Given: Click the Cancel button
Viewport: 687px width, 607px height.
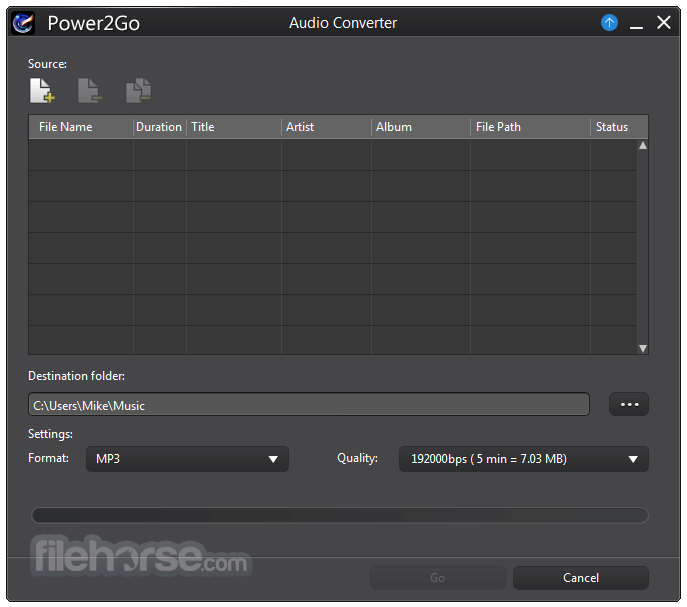Looking at the screenshot, I should 581,578.
